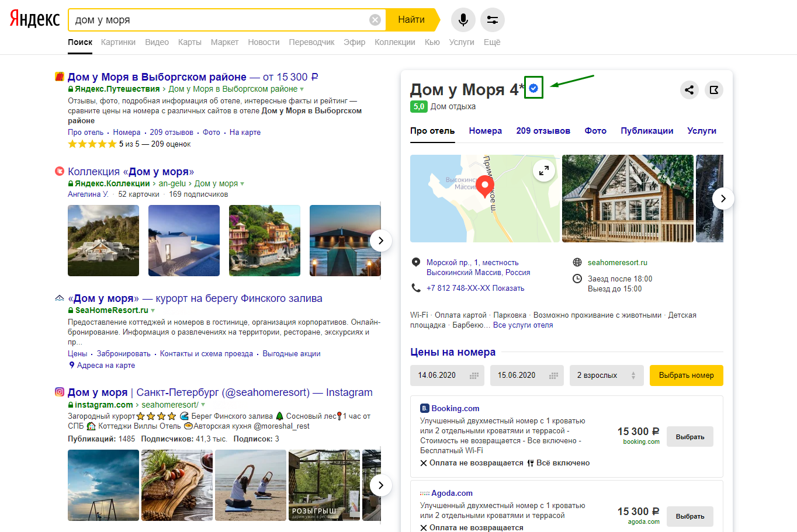Click the location pin icon beside address
Viewport: 797px width, 532px height.
[x=416, y=262]
